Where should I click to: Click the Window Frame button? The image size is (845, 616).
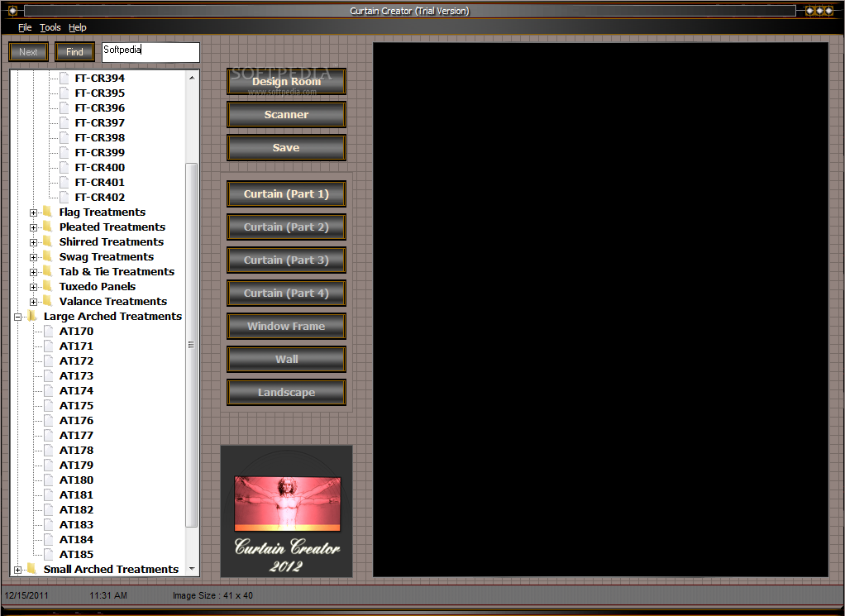click(286, 326)
